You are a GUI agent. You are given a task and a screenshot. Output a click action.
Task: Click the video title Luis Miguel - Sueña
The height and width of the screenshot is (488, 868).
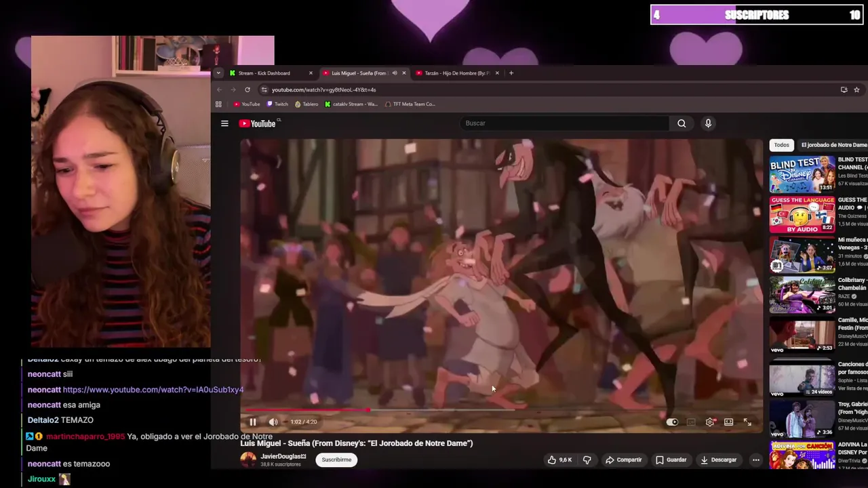[357, 443]
